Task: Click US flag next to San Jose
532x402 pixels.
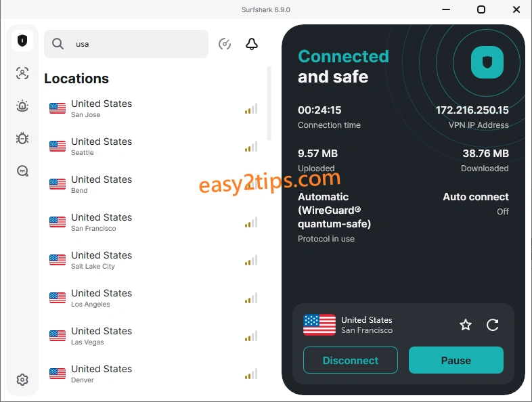Action: [x=58, y=108]
